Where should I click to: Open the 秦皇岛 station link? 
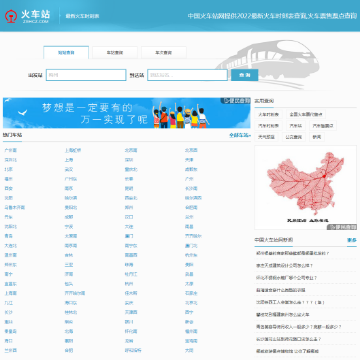[10, 331]
